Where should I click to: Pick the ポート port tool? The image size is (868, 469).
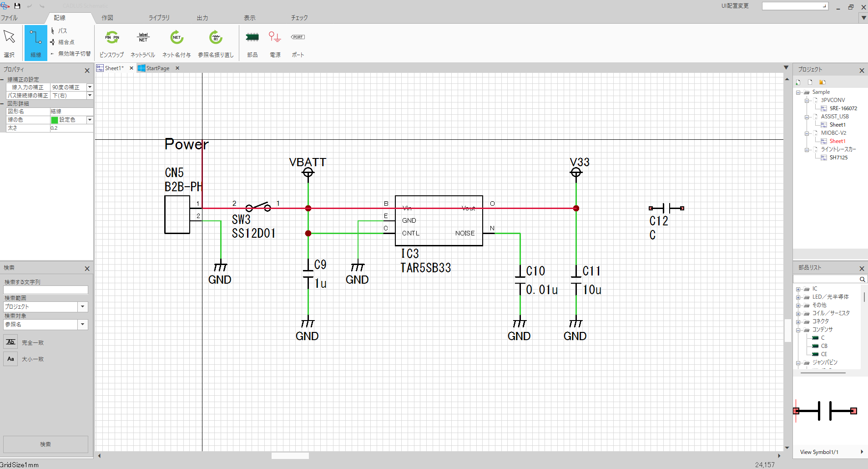298,43
